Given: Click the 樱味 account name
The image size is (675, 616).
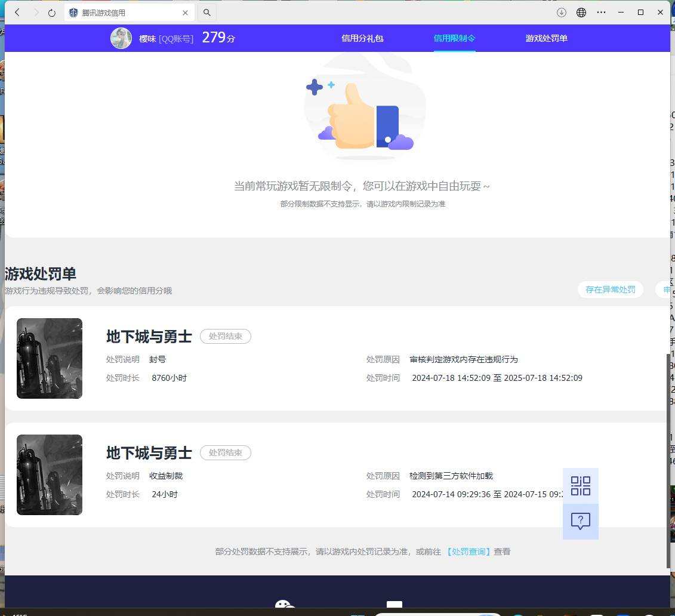Looking at the screenshot, I should tap(147, 39).
